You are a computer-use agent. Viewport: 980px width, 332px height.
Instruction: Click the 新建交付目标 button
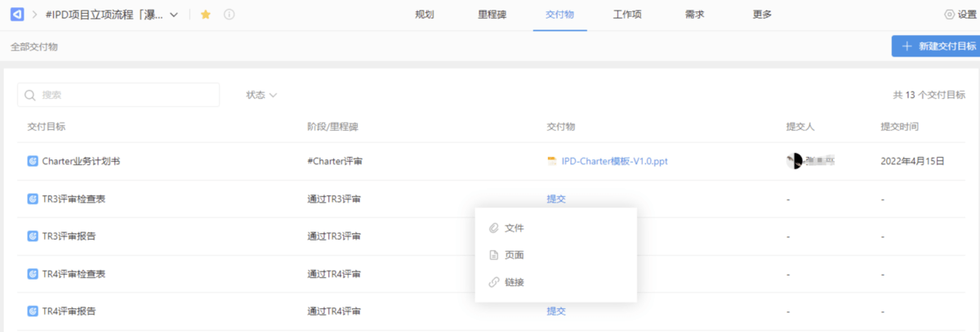tap(937, 47)
